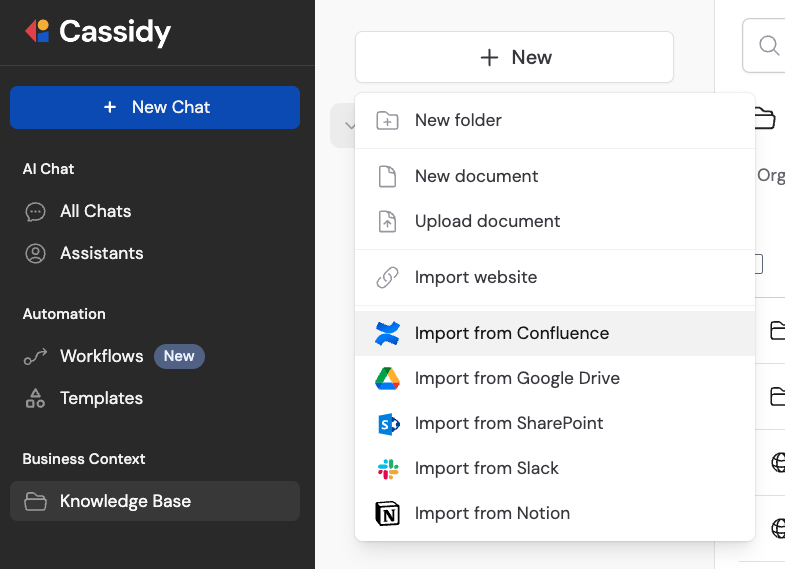Open Templates page
The width and height of the screenshot is (785, 569).
pos(101,398)
